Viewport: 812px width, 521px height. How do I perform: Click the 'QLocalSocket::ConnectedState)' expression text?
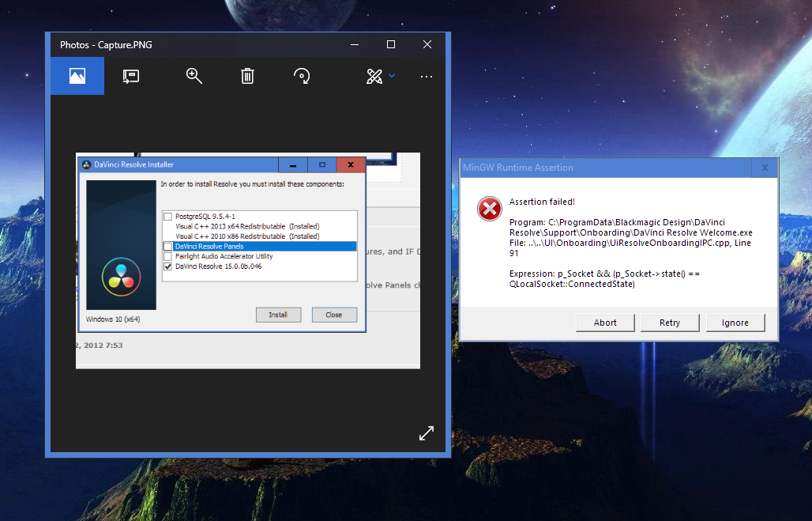pos(572,284)
